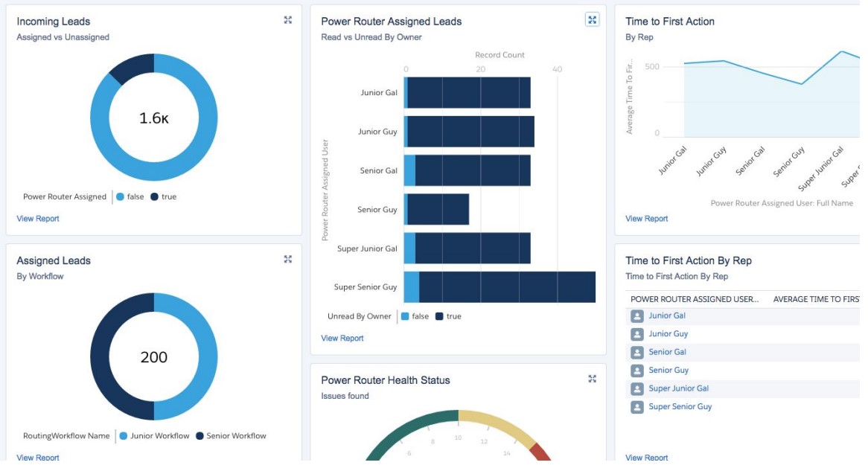Open the Senior Gal user link
Image resolution: width=868 pixels, height=471 pixels.
pyautogui.click(x=667, y=352)
